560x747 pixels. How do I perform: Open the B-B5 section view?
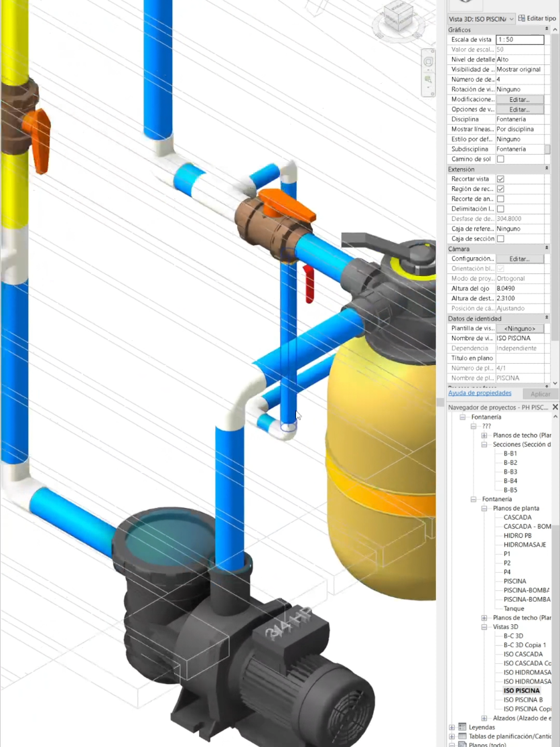[x=510, y=490]
